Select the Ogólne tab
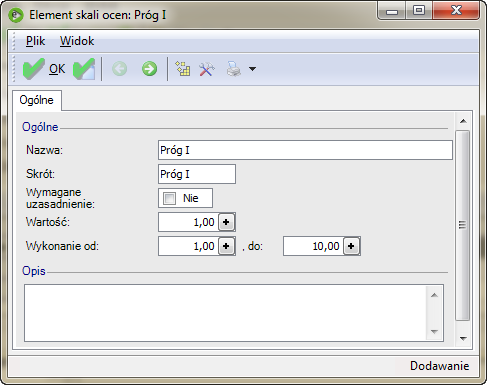487x385 pixels. [x=37, y=100]
